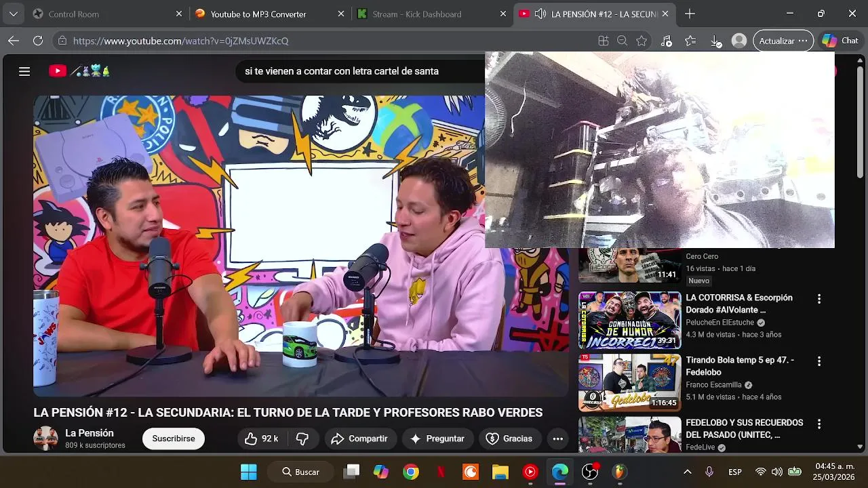The width and height of the screenshot is (868, 488).
Task: Open the Windows Start menu
Action: (x=249, y=472)
